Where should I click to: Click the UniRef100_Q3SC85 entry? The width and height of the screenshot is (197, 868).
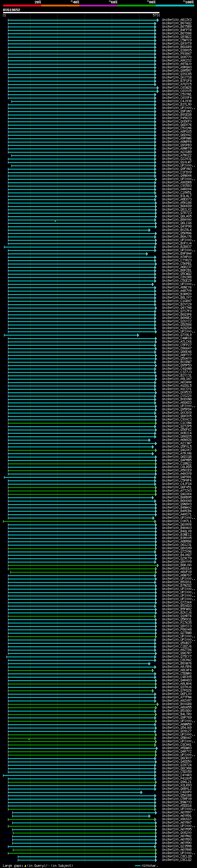point(177,74)
